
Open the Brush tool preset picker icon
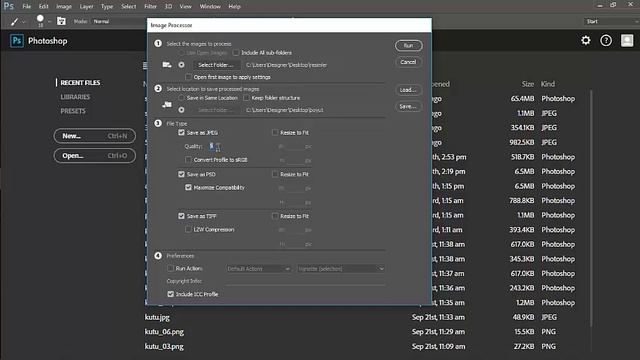(x=14, y=21)
